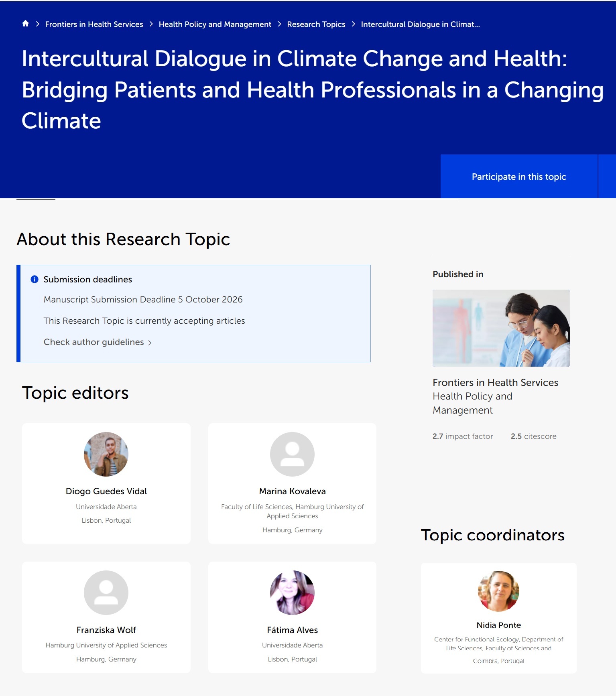Open Nidia Ponte coordinator name
Viewport: 616px width, 696px height.
pyautogui.click(x=498, y=625)
